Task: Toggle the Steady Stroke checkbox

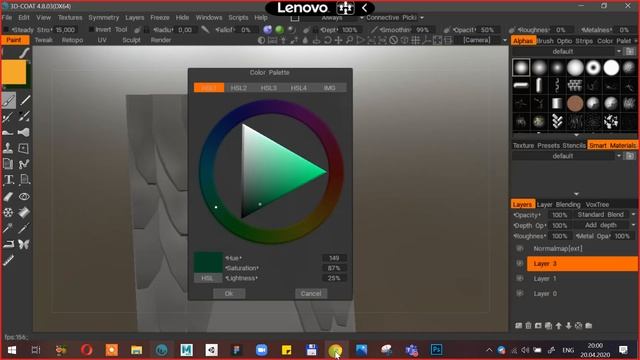Action: tap(6, 30)
